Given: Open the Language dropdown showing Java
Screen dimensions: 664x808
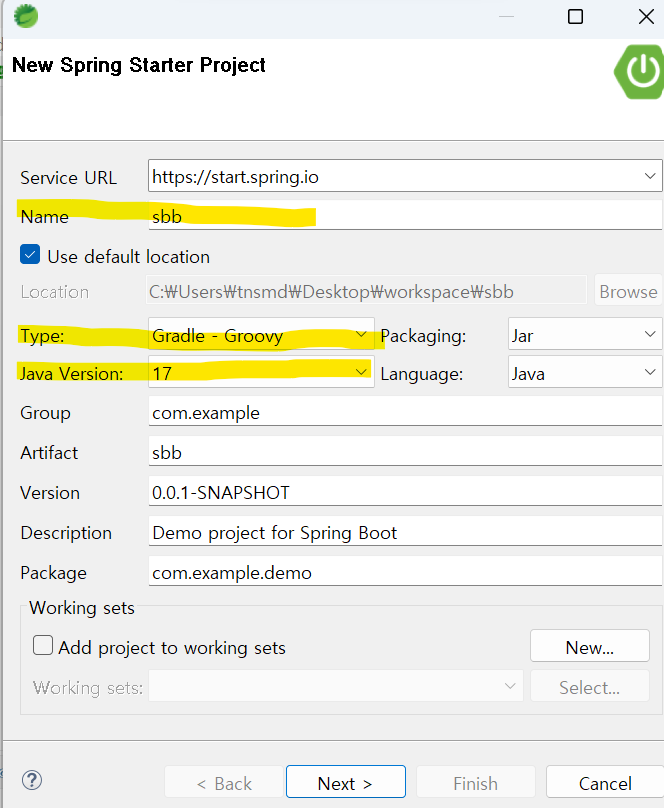Looking at the screenshot, I should pyautogui.click(x=585, y=373).
